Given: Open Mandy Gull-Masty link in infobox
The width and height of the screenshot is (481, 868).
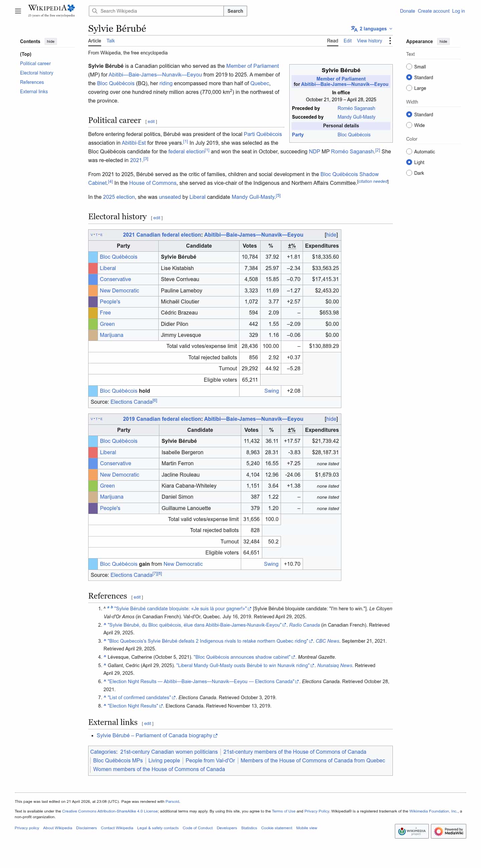Looking at the screenshot, I should 356,117.
